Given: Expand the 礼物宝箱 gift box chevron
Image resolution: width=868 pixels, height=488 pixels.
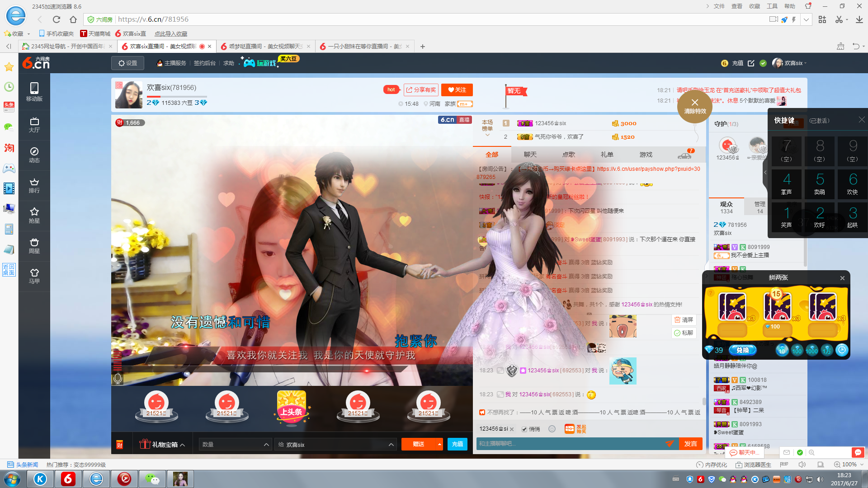Looking at the screenshot, I should (183, 445).
